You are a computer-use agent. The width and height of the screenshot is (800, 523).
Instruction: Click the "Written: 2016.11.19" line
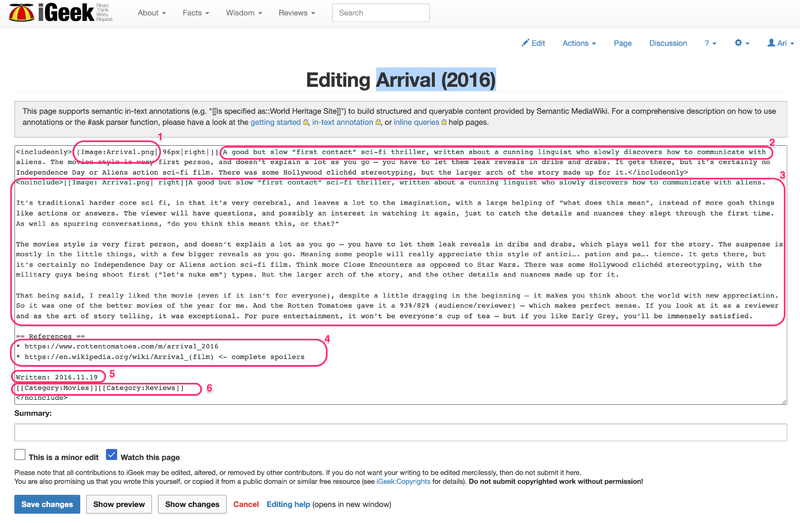point(57,377)
